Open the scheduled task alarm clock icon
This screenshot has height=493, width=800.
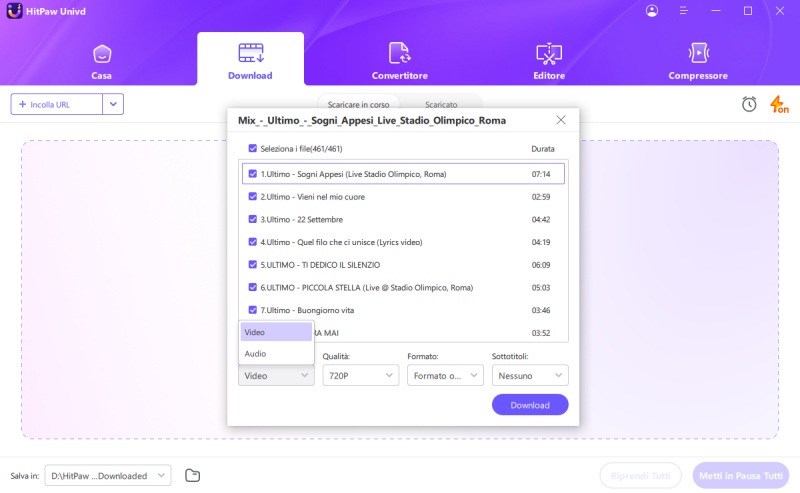pos(749,104)
